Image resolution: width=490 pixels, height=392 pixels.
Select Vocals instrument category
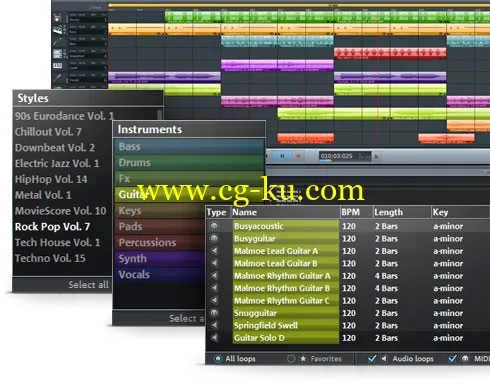point(160,275)
